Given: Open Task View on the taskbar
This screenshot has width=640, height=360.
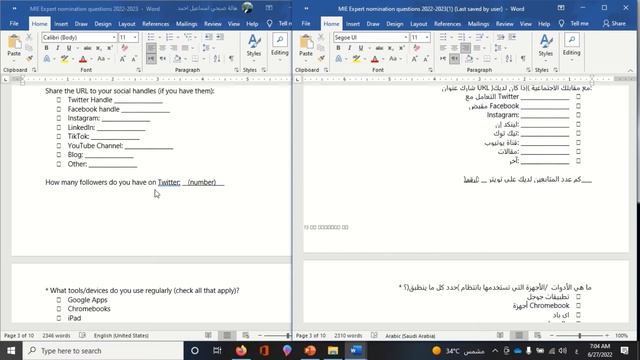Looking at the screenshot, I should [x=217, y=351].
